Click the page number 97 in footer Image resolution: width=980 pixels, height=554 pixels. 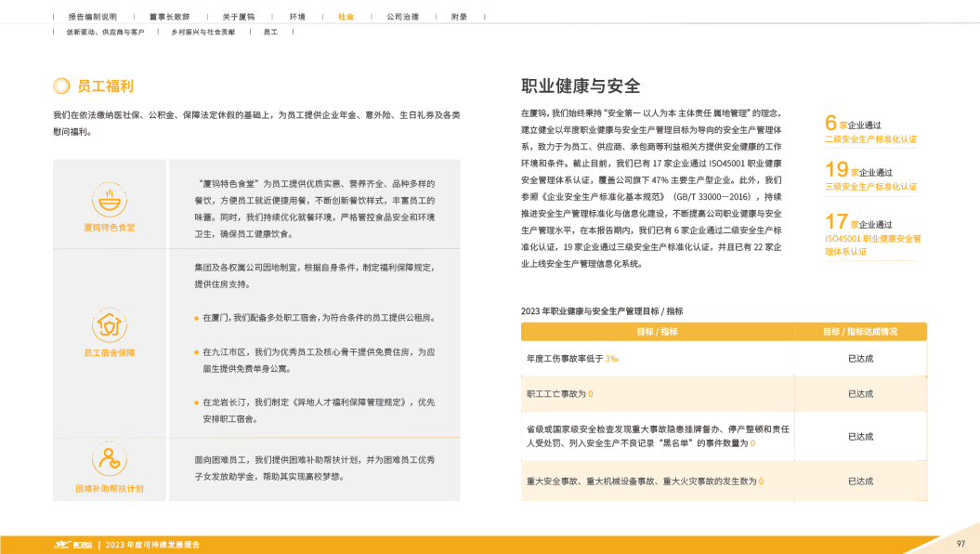tap(961, 543)
